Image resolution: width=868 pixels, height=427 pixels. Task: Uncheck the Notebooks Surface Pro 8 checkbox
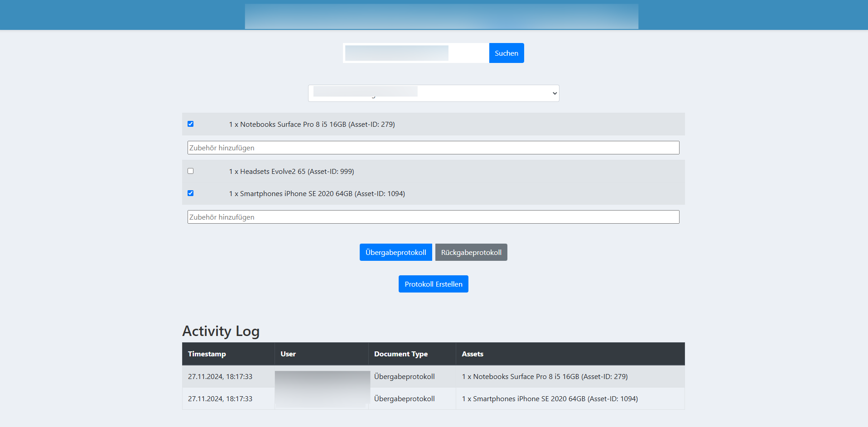tap(191, 124)
